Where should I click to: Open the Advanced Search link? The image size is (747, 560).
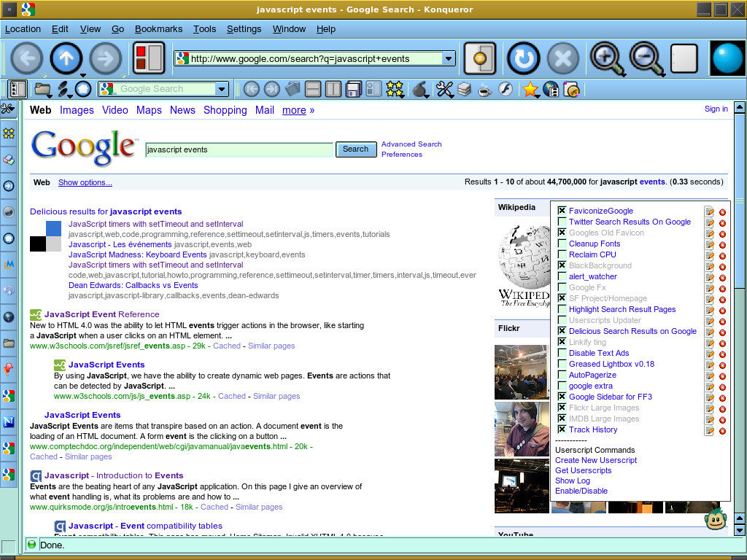[411, 144]
